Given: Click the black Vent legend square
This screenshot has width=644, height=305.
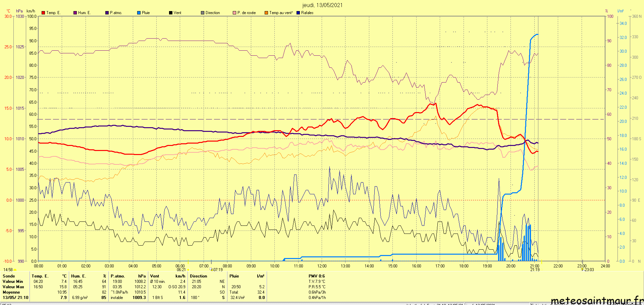Looking at the screenshot, I should pyautogui.click(x=171, y=13).
